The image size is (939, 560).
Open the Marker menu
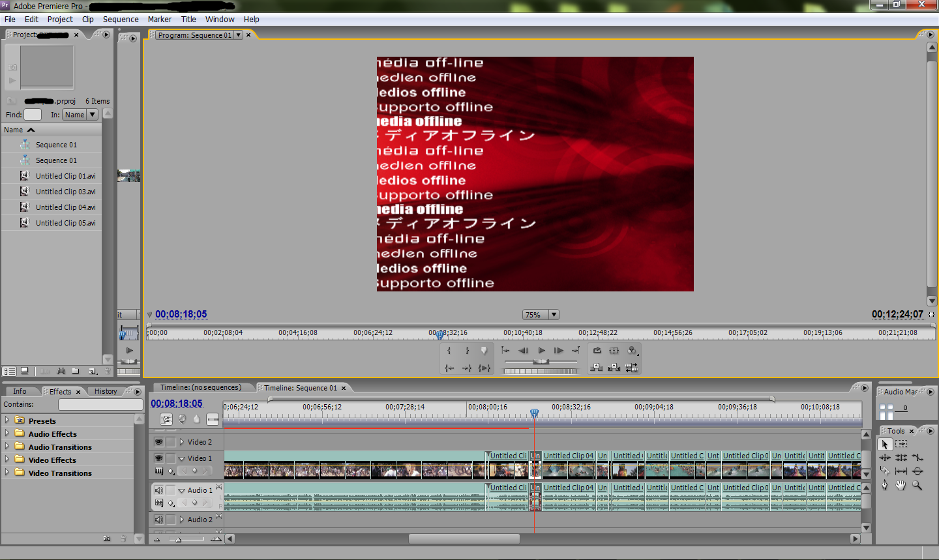160,20
